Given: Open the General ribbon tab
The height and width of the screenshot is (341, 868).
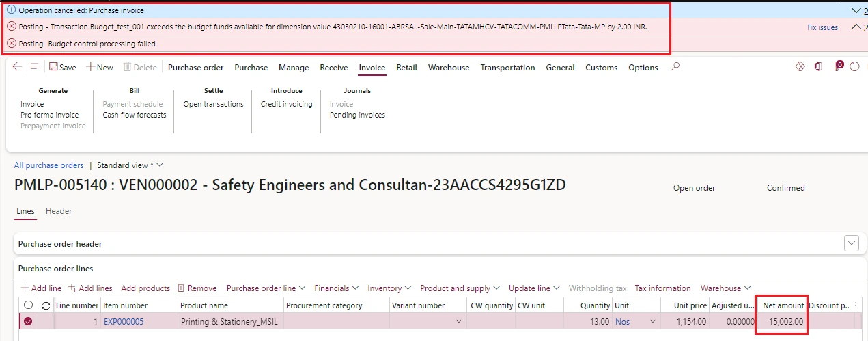Looking at the screenshot, I should click(560, 68).
